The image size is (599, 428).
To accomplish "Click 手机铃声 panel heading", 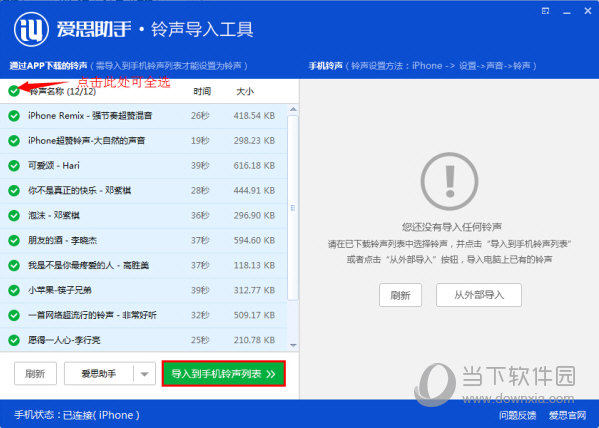I will point(325,66).
